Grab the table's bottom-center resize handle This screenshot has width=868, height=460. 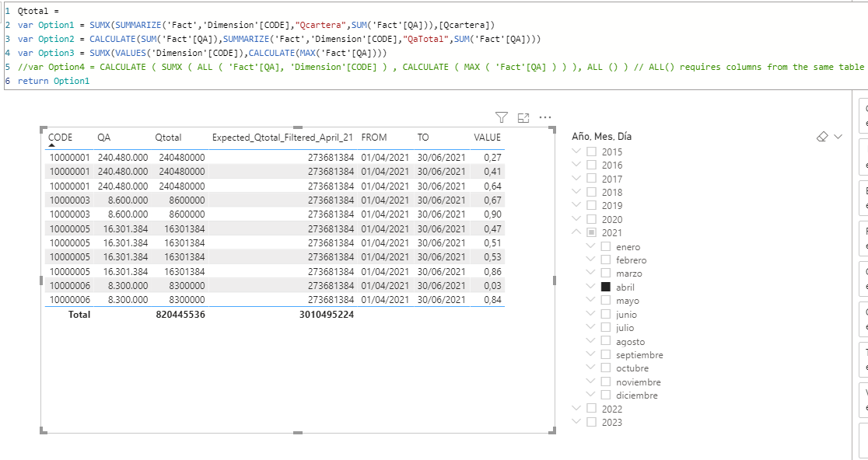(298, 432)
